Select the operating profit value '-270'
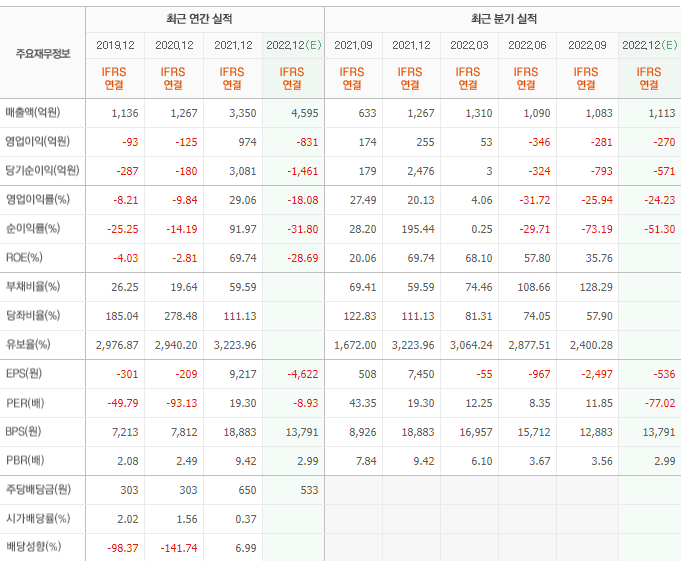 [x=664, y=142]
